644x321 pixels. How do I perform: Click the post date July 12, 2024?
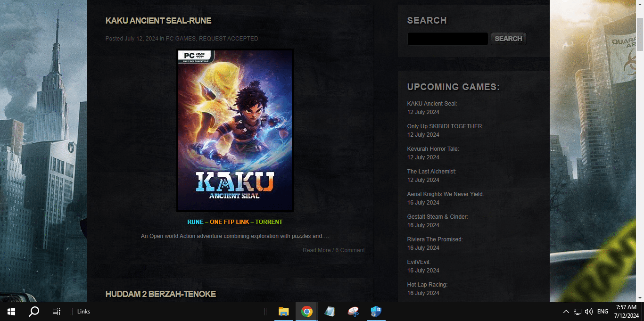(x=141, y=39)
